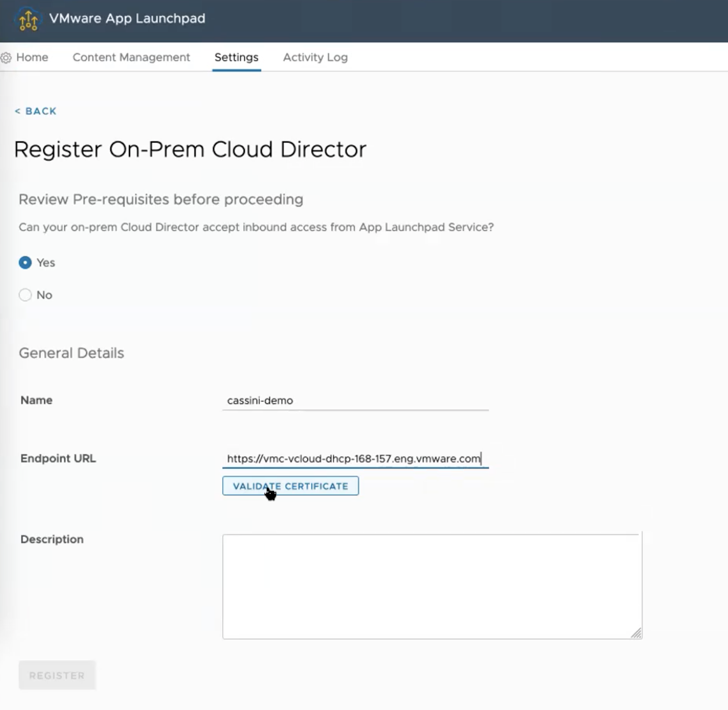Viewport: 728px width, 710px height.
Task: Switch to the Content Management tab
Action: 131,57
